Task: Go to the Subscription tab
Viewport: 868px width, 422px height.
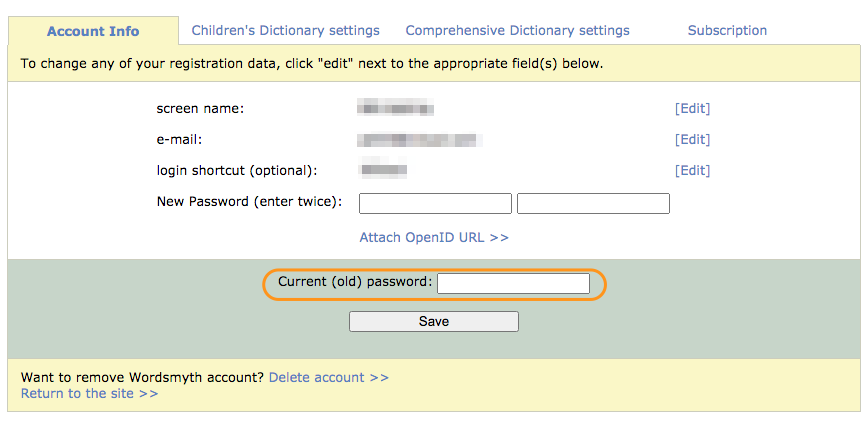Action: (x=727, y=31)
